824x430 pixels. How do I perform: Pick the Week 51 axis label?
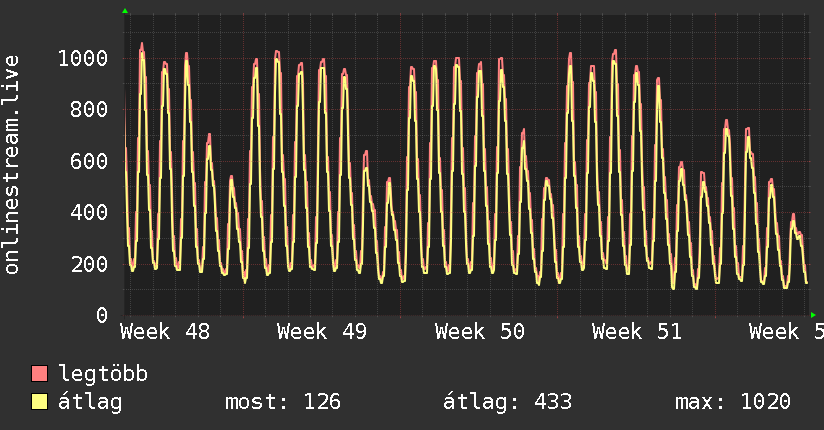point(637,332)
